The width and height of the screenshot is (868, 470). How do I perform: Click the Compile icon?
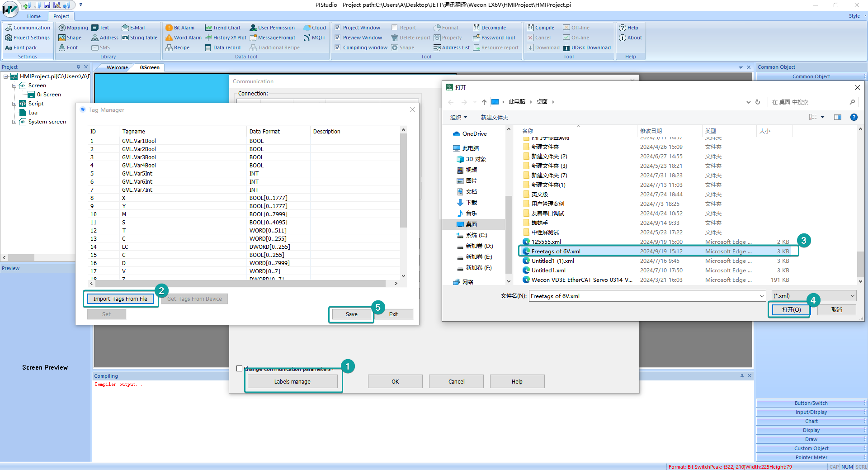pos(531,28)
